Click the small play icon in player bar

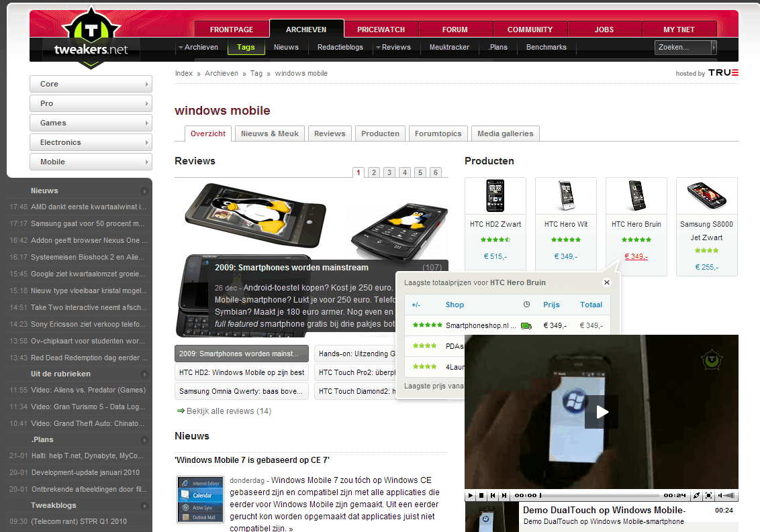click(x=470, y=495)
